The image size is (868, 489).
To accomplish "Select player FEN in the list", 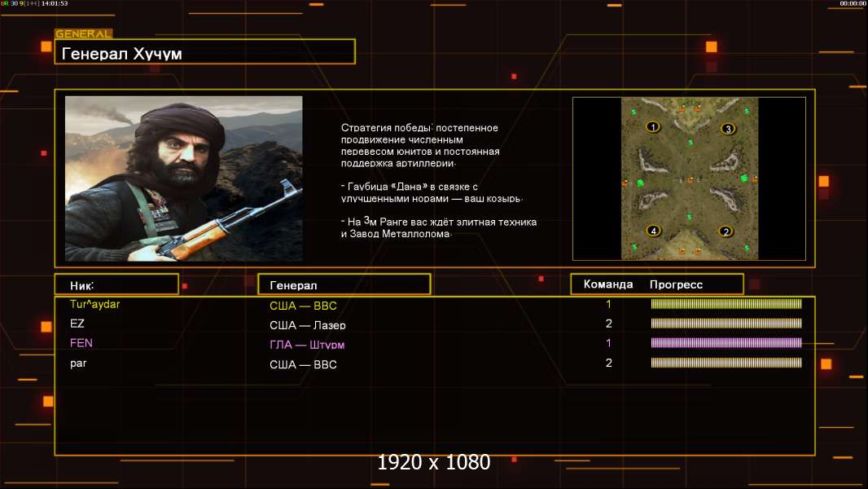I will click(81, 343).
